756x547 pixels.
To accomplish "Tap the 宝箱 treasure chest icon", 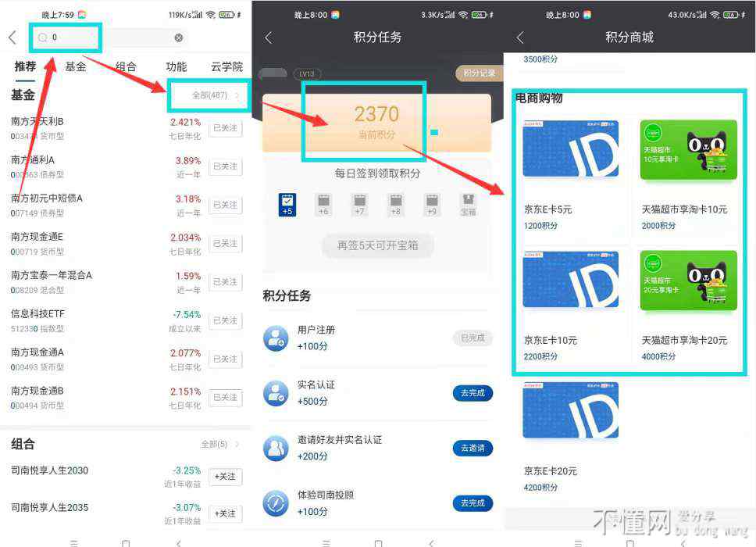I will click(468, 205).
